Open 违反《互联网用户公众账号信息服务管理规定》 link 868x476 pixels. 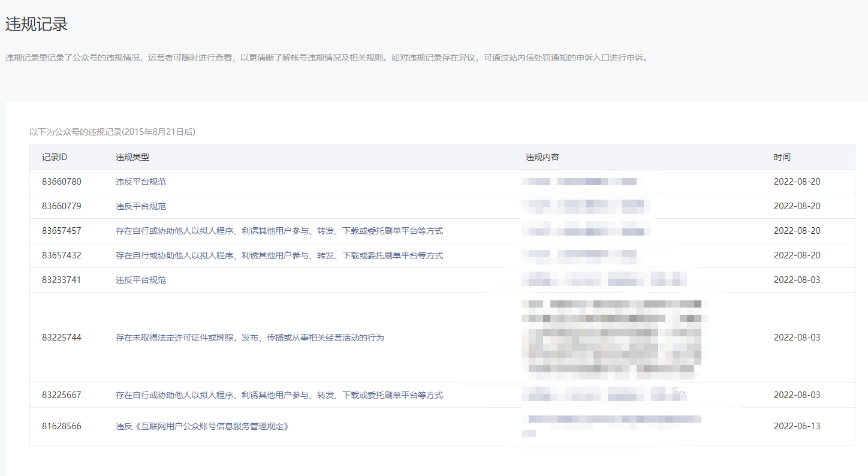coord(204,426)
